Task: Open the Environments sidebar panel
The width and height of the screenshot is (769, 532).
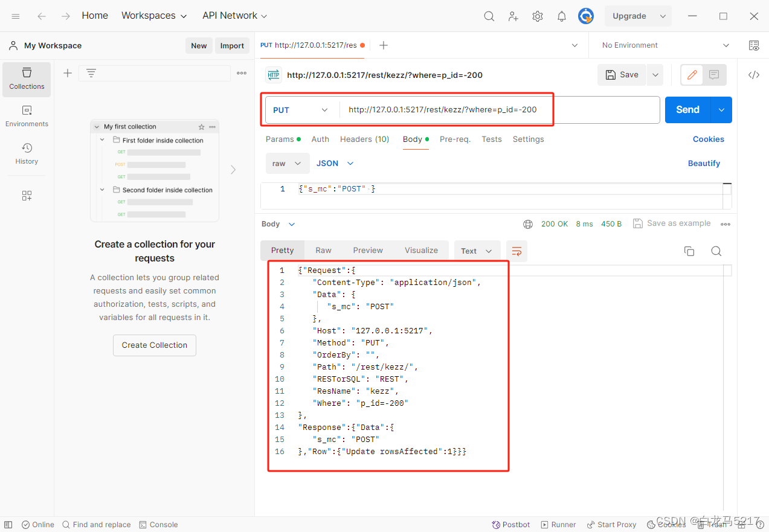Action: pos(27,117)
